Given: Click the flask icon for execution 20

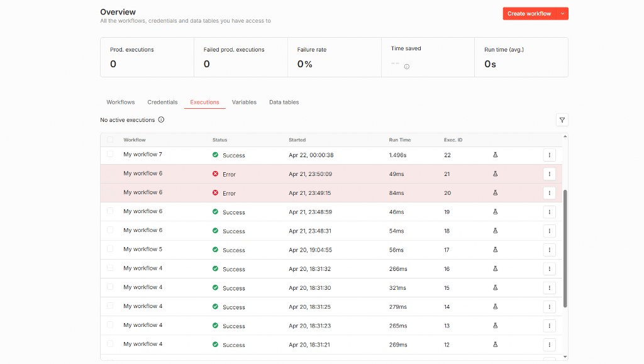Looking at the screenshot, I should click(x=495, y=193).
